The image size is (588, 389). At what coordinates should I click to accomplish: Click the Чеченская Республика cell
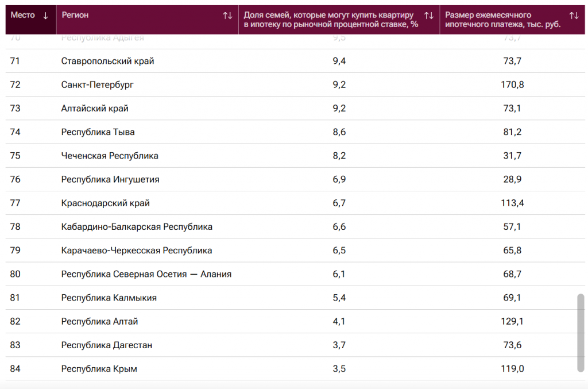[x=110, y=156]
